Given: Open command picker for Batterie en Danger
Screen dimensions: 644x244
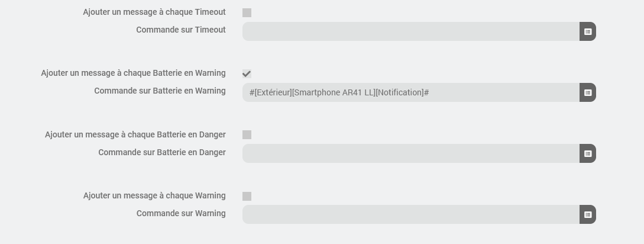Looking at the screenshot, I should (587, 153).
